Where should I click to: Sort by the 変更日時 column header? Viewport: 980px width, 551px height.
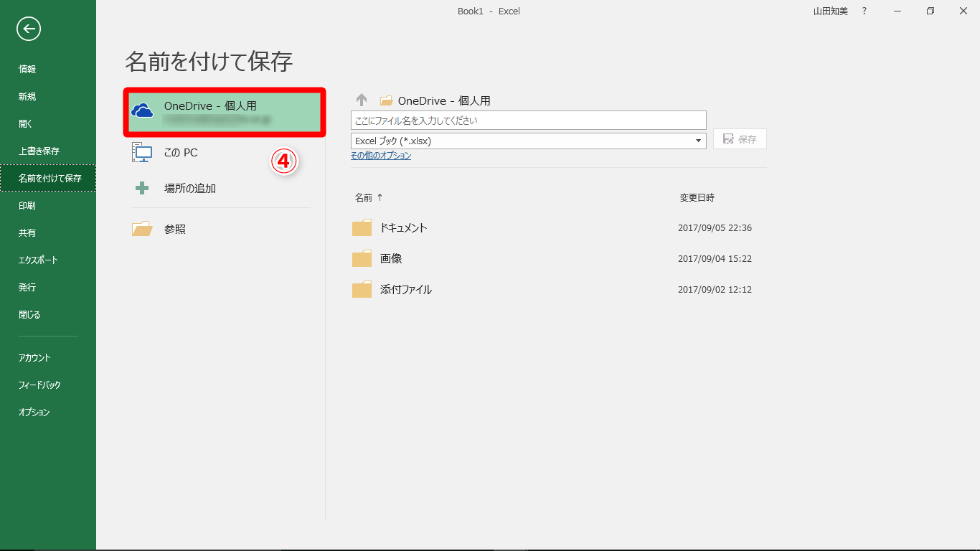tap(697, 197)
